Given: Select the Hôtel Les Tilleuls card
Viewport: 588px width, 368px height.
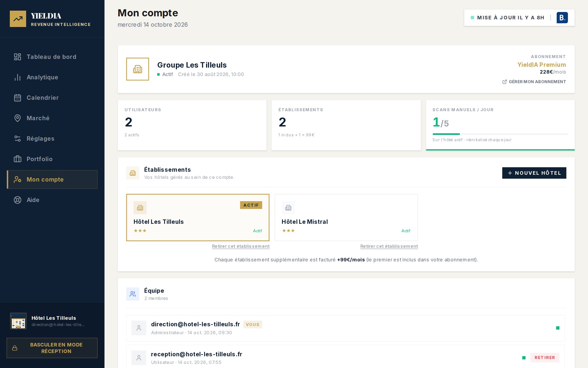Looking at the screenshot, I should pos(198,218).
